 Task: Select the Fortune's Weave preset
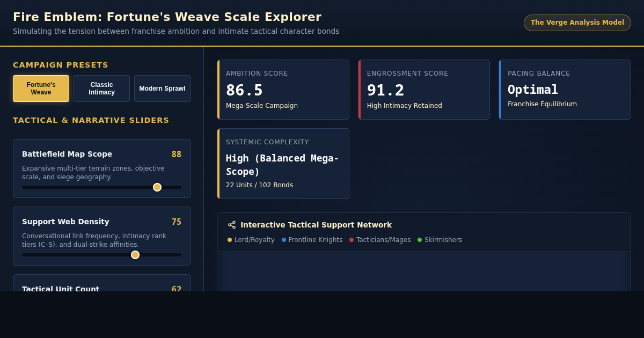pos(41,89)
